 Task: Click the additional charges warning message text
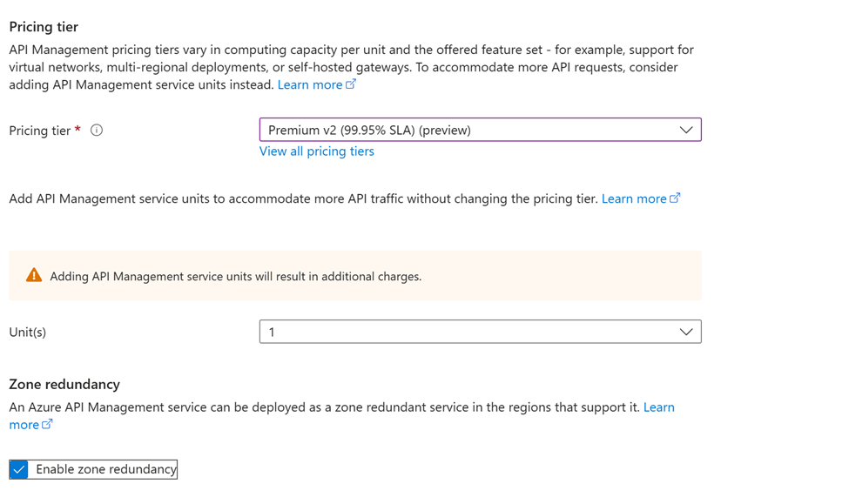pyautogui.click(x=235, y=276)
